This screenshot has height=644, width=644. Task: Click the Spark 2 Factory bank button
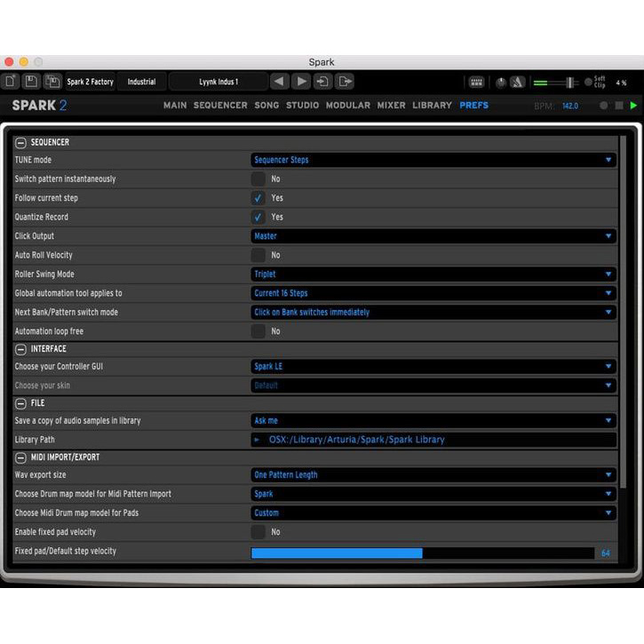tap(90, 82)
